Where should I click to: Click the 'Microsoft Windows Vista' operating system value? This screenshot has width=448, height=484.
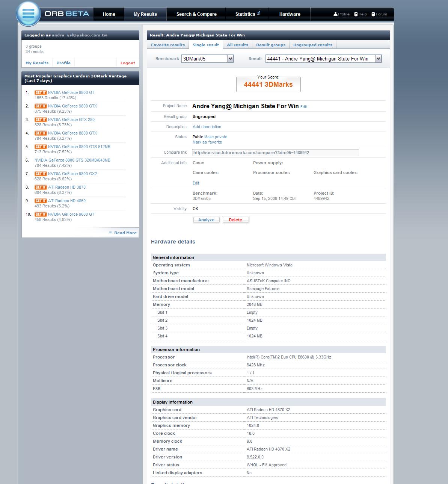coord(270,265)
